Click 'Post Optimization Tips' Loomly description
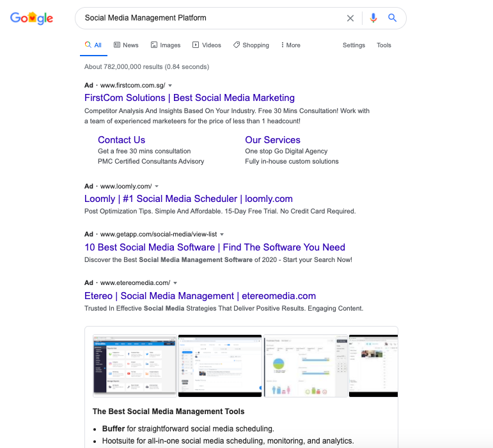 coord(220,211)
